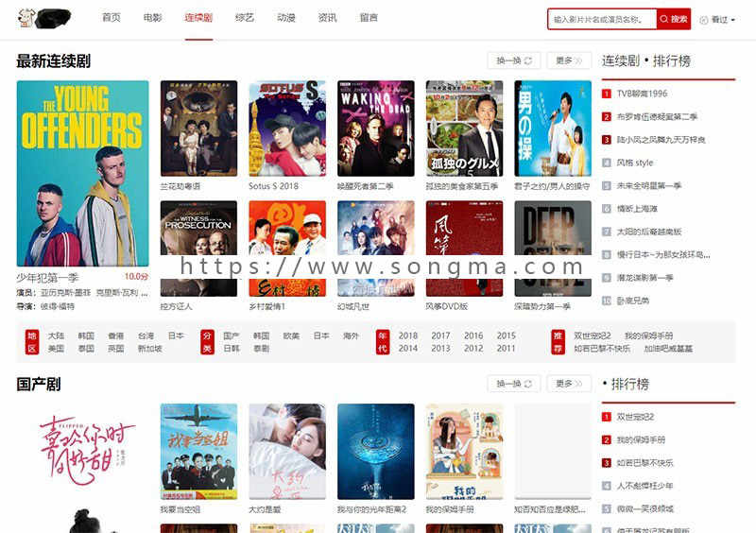Open the 资讯 nav tab
Screen dimensions: 756x533
click(x=327, y=18)
